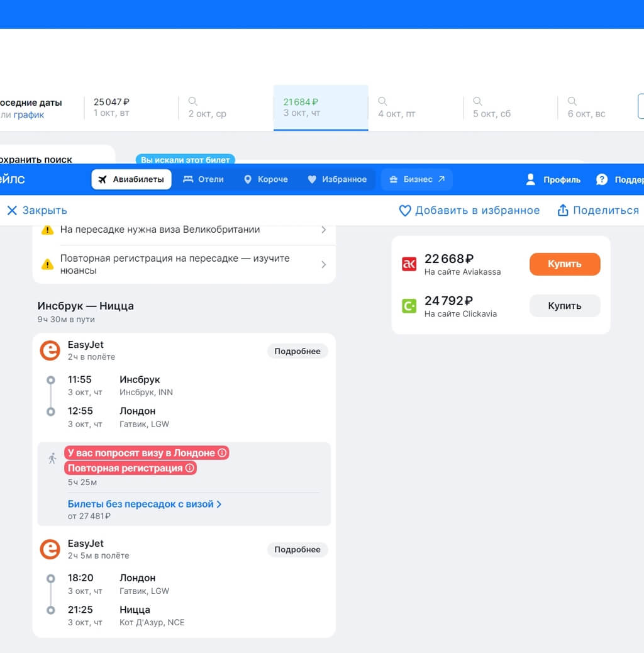Open the Короче section

265,179
